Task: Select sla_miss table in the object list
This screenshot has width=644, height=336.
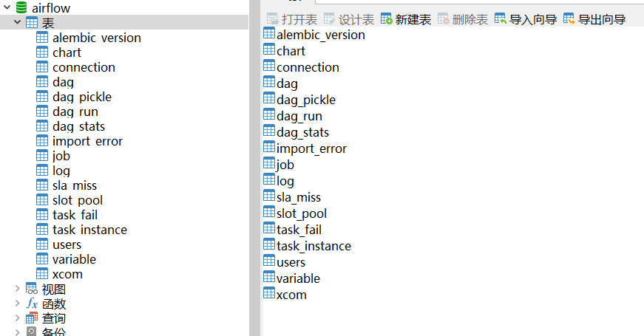Action: (298, 197)
